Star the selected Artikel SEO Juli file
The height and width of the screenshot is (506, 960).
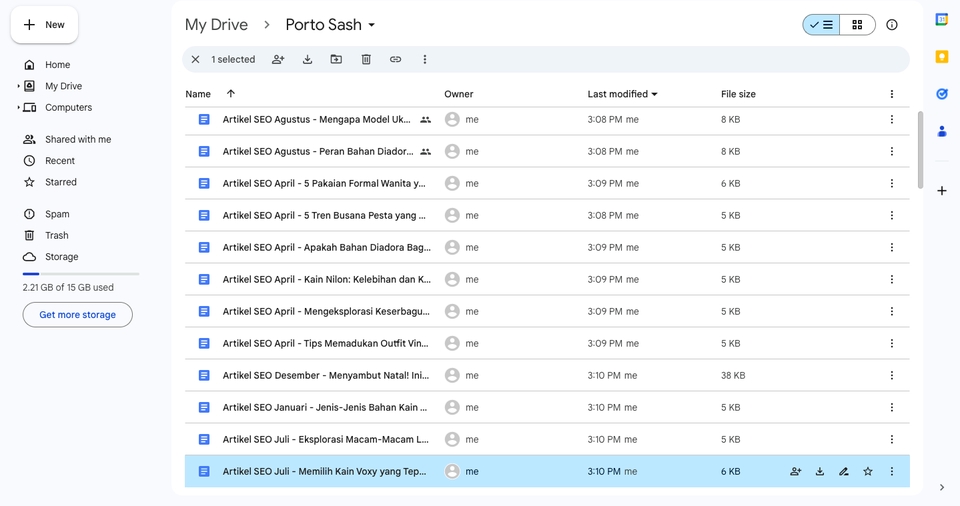pos(868,472)
